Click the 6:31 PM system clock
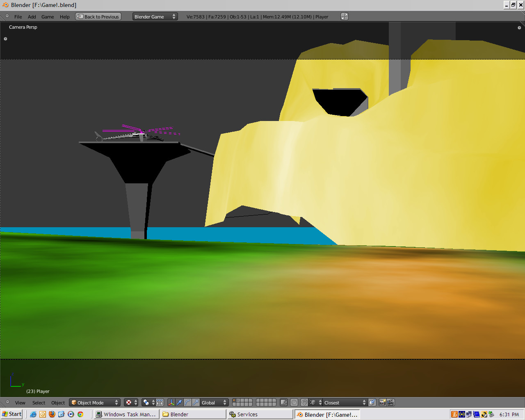 pyautogui.click(x=509, y=415)
